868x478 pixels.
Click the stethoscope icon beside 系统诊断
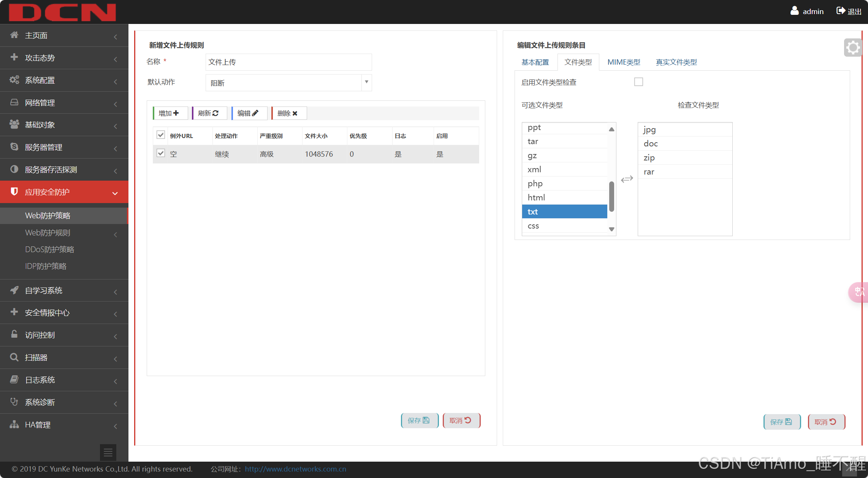click(14, 402)
